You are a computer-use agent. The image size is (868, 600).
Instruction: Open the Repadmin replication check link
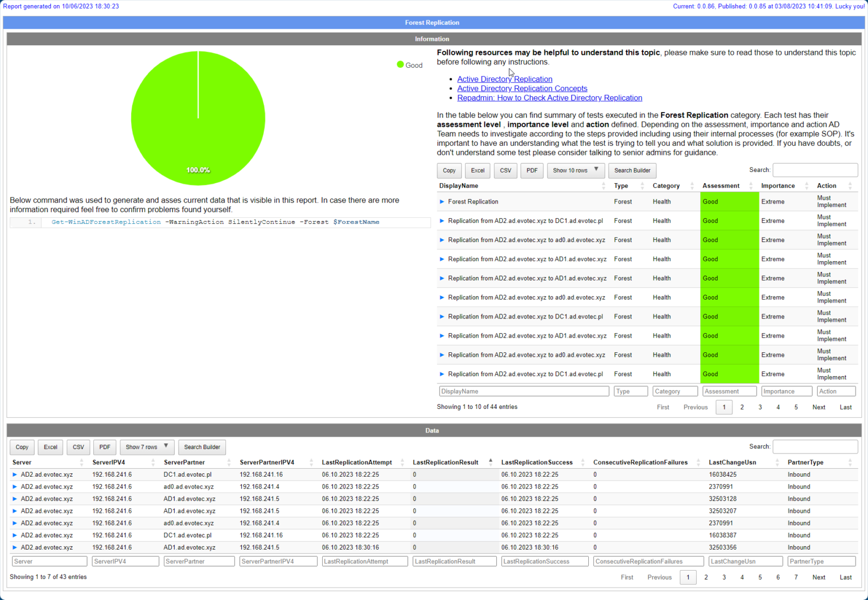coord(550,98)
